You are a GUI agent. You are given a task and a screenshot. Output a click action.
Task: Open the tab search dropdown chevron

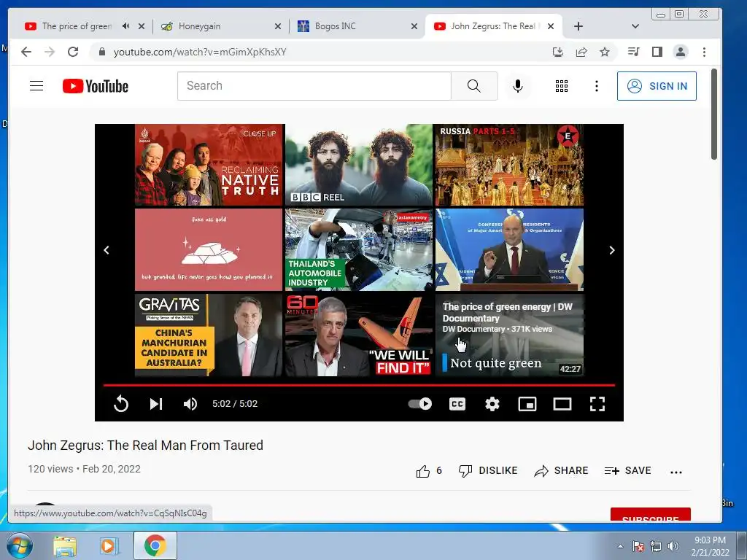(635, 26)
